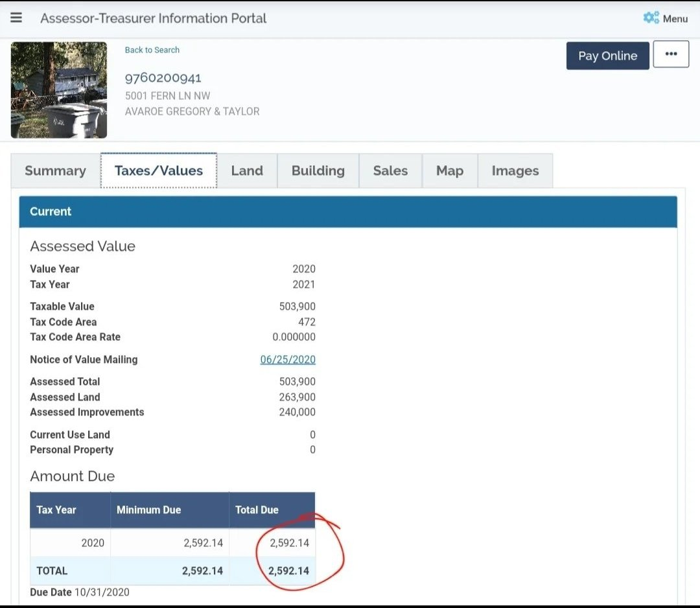
Task: Select the Taxes/Values tab
Action: click(x=159, y=170)
